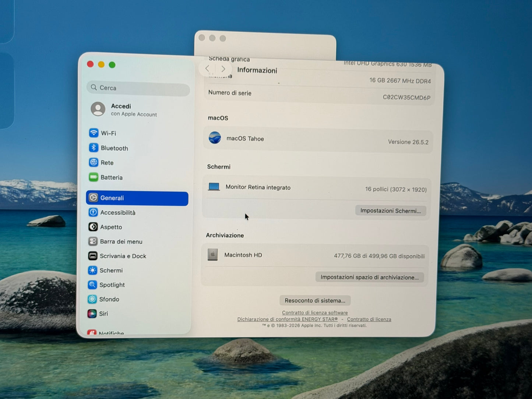Open Impostazioni Schermi

coord(390,211)
